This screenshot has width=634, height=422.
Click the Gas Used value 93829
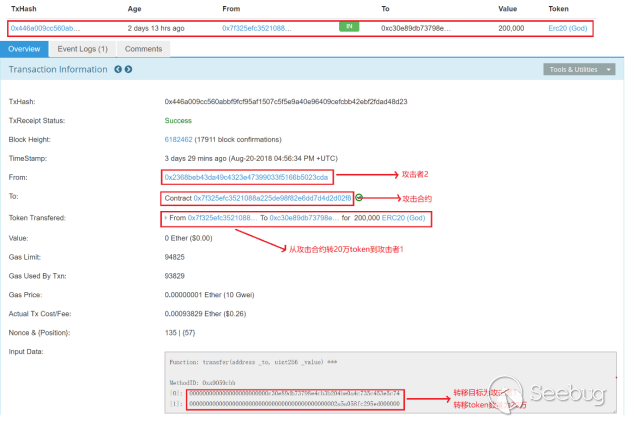point(175,276)
